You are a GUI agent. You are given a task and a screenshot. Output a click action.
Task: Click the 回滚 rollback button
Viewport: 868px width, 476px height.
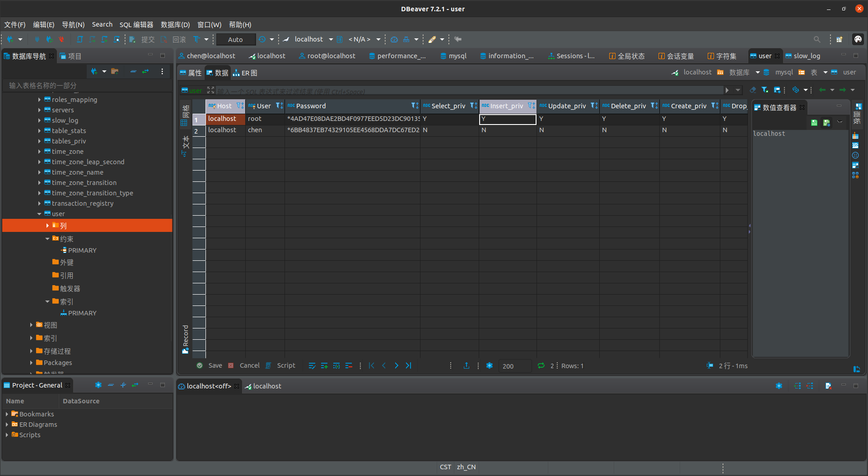[173, 39]
